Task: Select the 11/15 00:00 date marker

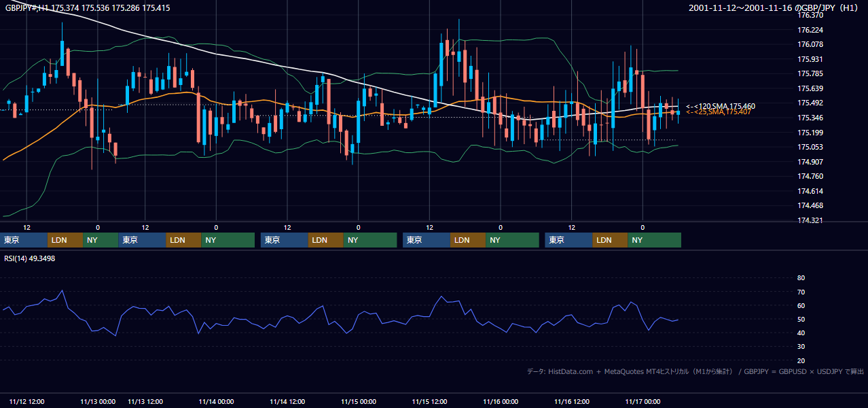Action: (x=359, y=402)
